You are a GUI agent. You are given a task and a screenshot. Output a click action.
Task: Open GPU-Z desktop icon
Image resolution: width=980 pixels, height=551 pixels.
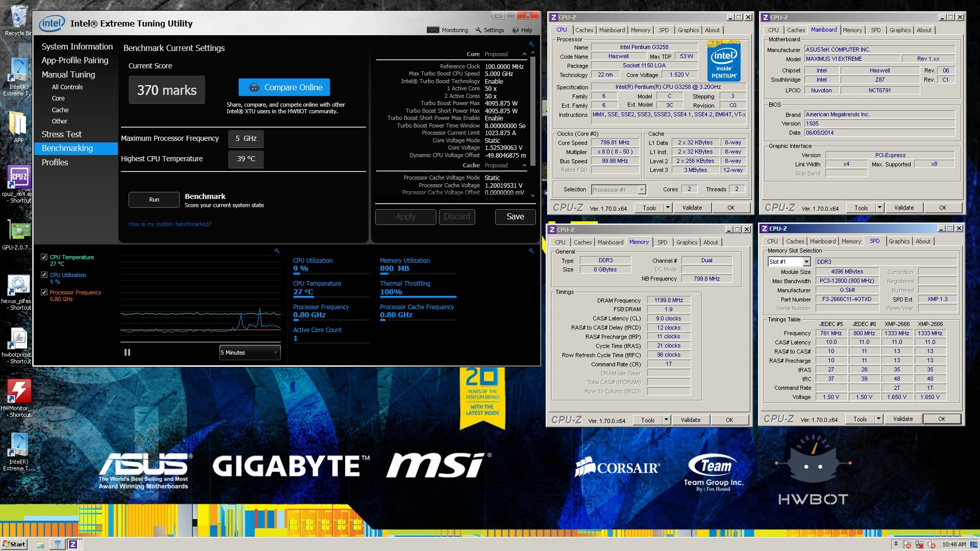click(18, 231)
